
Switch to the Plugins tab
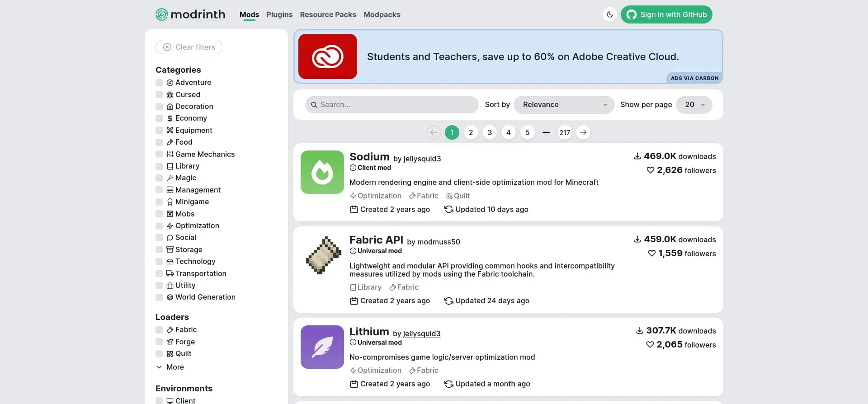[279, 14]
